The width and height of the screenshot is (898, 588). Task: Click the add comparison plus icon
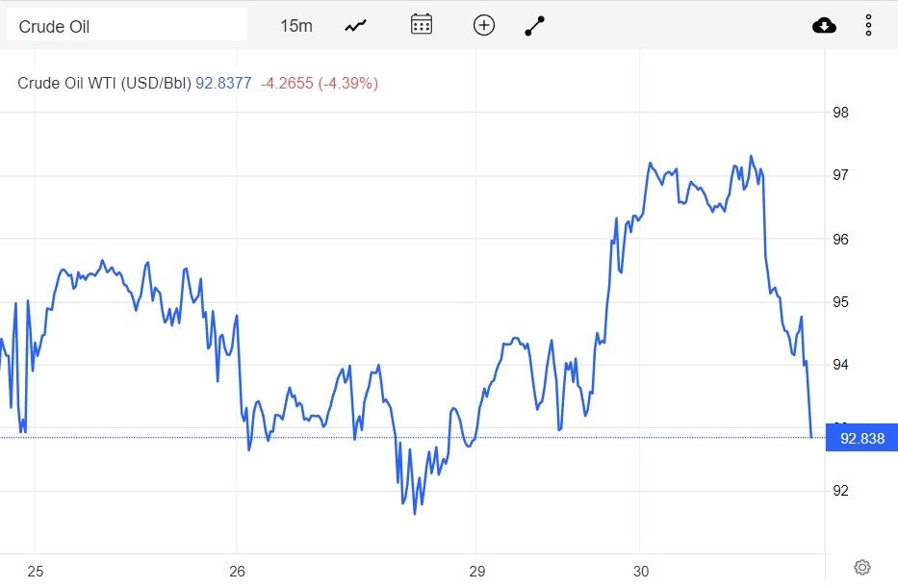click(x=484, y=26)
